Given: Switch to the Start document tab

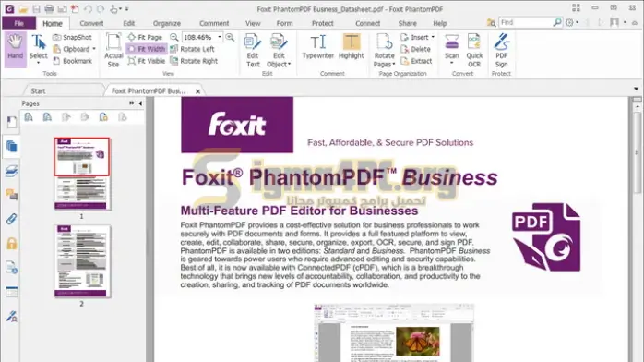Looking at the screenshot, I should coord(38,90).
